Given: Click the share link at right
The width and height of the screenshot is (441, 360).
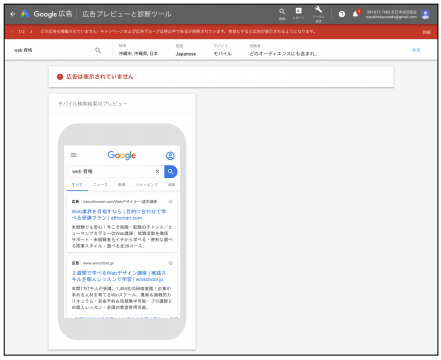Looking at the screenshot, I should click(x=416, y=50).
